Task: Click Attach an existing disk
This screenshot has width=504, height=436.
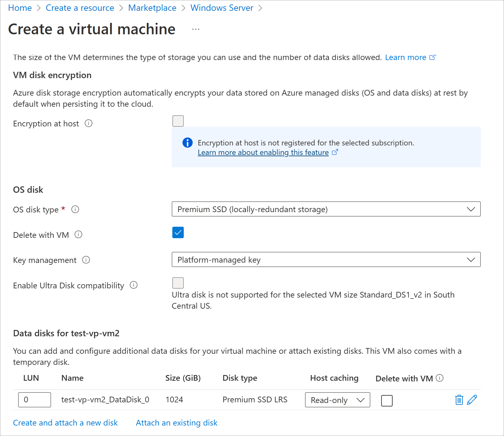Action: [177, 423]
